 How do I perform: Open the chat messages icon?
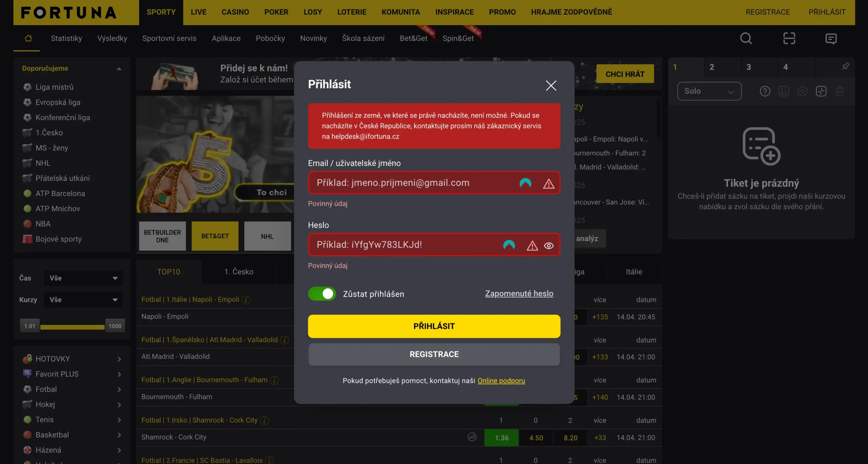(831, 39)
